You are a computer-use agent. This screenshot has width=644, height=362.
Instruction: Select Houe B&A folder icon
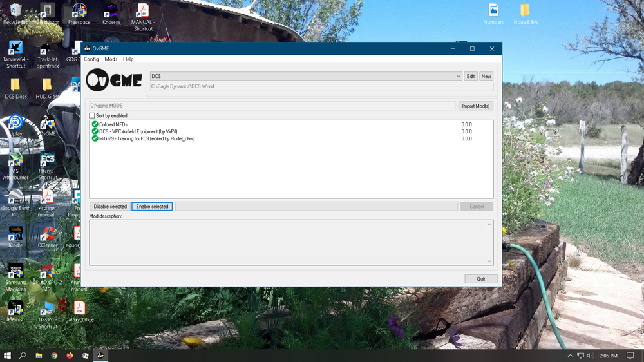tap(526, 14)
